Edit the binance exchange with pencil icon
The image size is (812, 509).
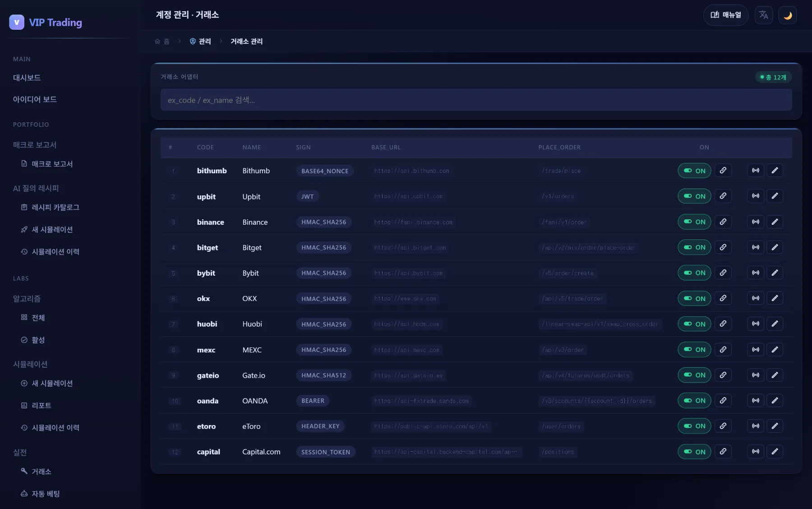[775, 222]
